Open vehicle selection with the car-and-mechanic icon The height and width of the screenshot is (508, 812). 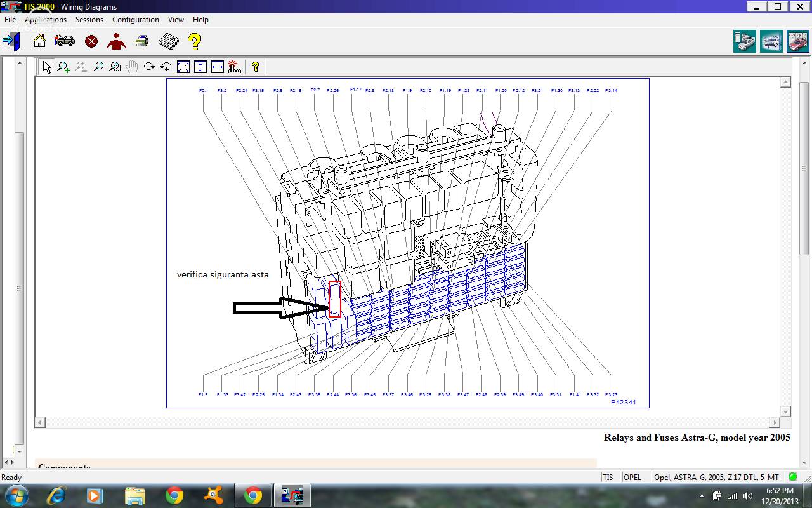[x=65, y=41]
